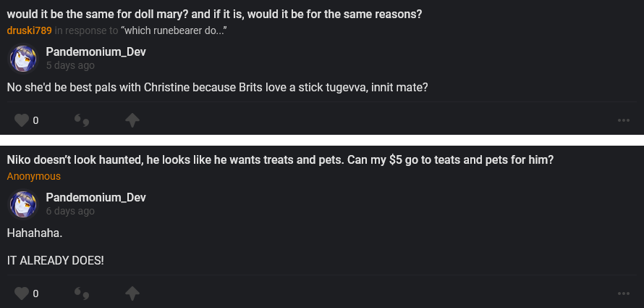
Task: Open the "5 days ago" timestamp permalink
Action: click(x=70, y=65)
